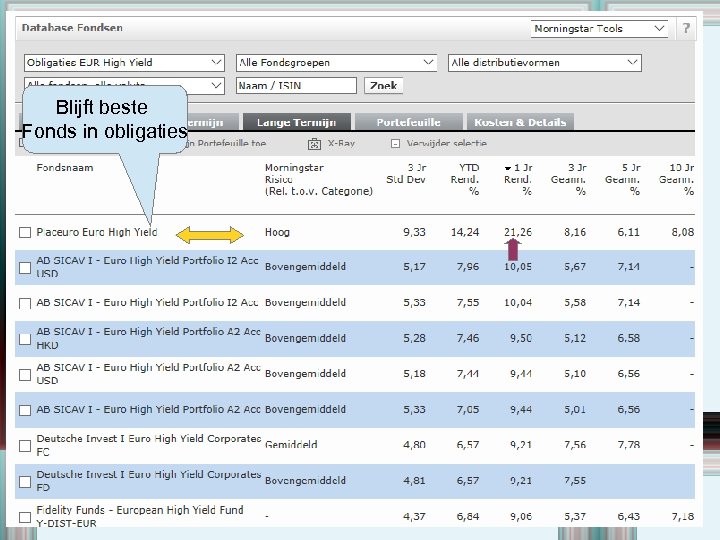720x540 pixels.
Task: Tick checkbox for AB SICAV I2 Acc USD
Action: click(25, 268)
